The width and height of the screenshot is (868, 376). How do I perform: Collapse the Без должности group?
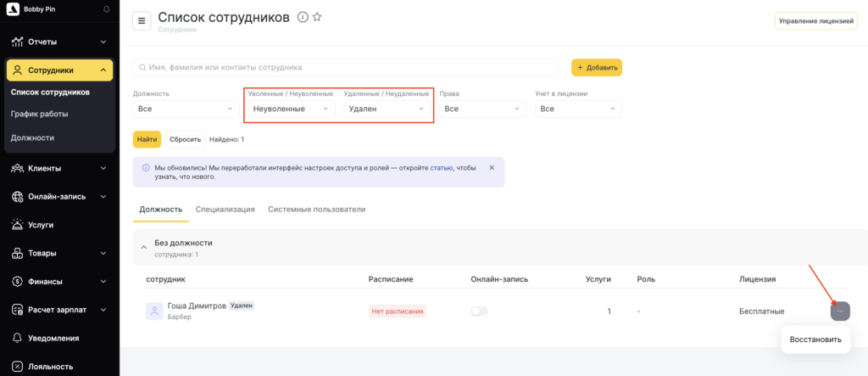click(143, 247)
